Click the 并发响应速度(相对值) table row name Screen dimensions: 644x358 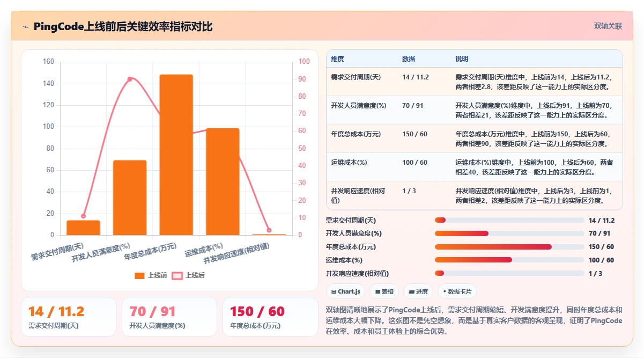[358, 195]
